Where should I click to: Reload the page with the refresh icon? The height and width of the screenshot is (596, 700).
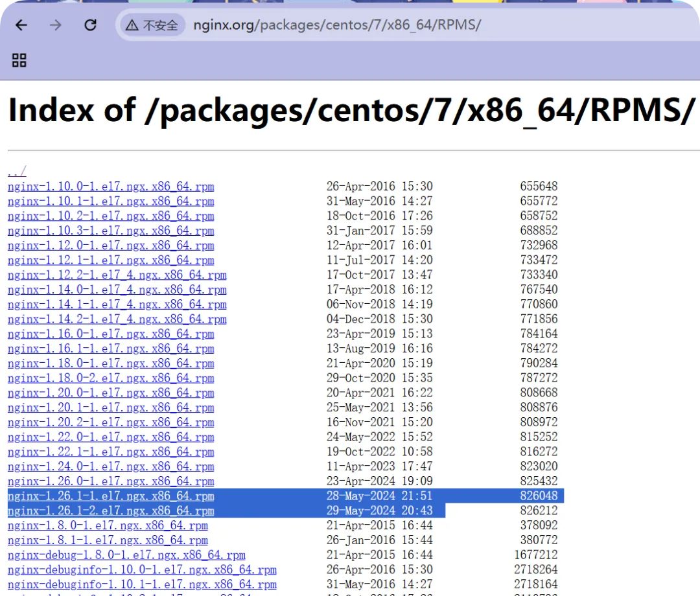[91, 25]
